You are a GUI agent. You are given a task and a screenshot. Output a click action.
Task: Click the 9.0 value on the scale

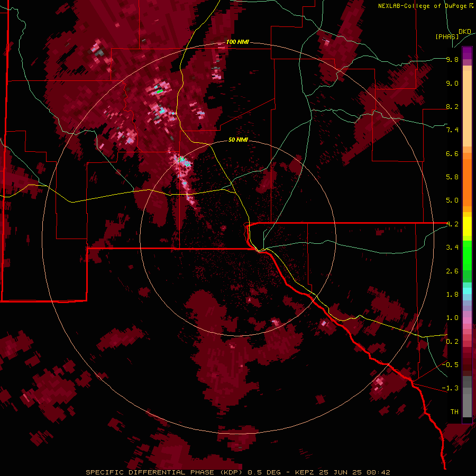(x=452, y=84)
